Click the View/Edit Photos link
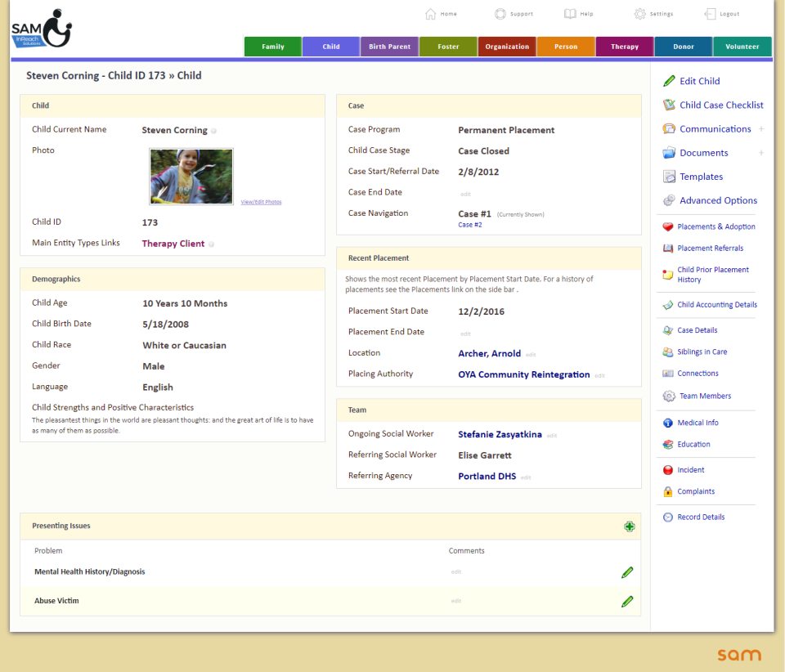This screenshot has width=785, height=672. (261, 202)
